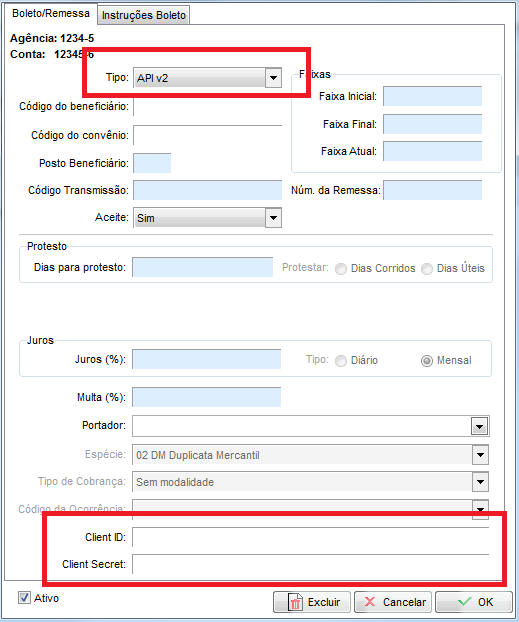Select the Boleto/Remessa tab

coord(51,13)
